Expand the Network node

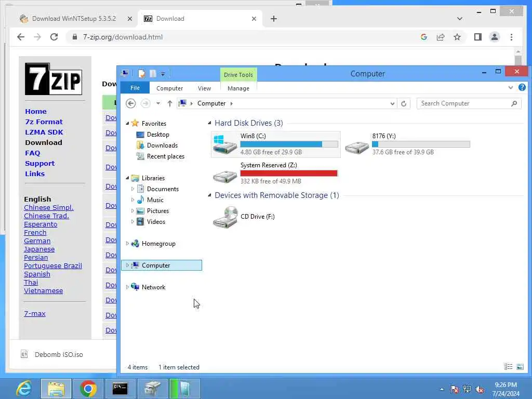pos(127,287)
